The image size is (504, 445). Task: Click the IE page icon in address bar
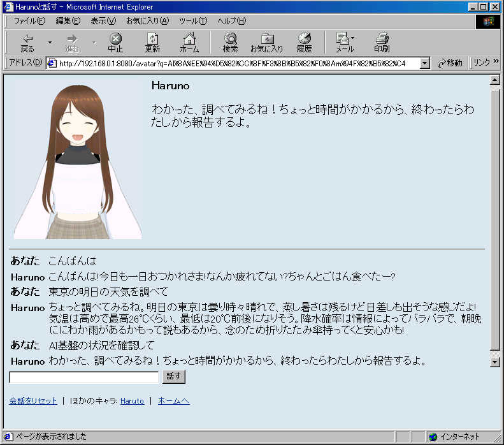[52, 63]
